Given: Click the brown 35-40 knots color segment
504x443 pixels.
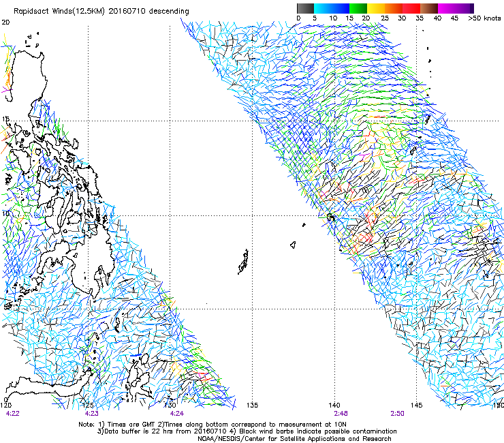Looking at the screenshot, I should [x=429, y=8].
